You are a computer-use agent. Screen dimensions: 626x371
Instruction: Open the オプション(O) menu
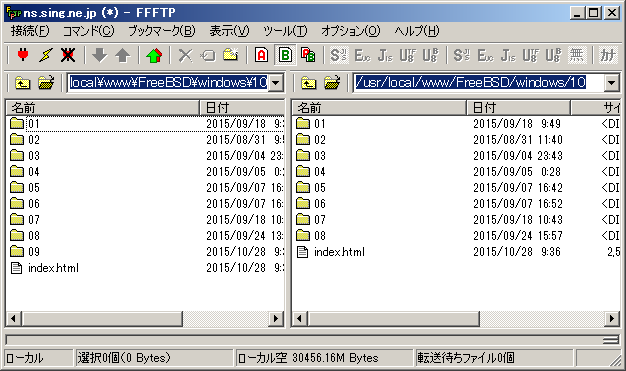(351, 31)
